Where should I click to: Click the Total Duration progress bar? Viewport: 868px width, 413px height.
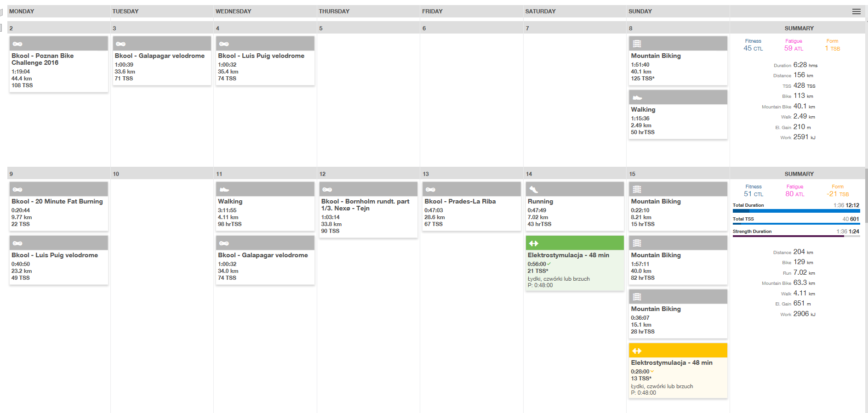pyautogui.click(x=796, y=211)
